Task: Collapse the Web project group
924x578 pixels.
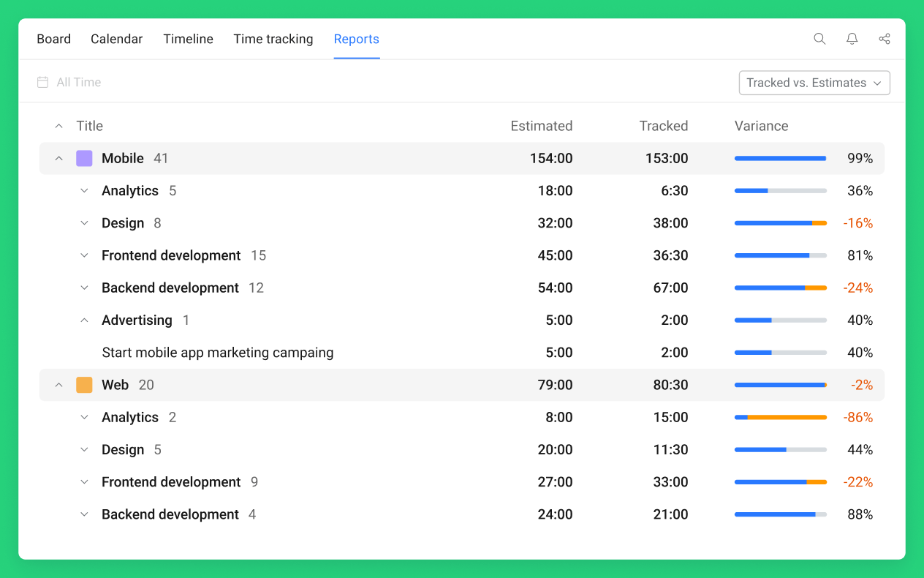Action: pyautogui.click(x=58, y=384)
